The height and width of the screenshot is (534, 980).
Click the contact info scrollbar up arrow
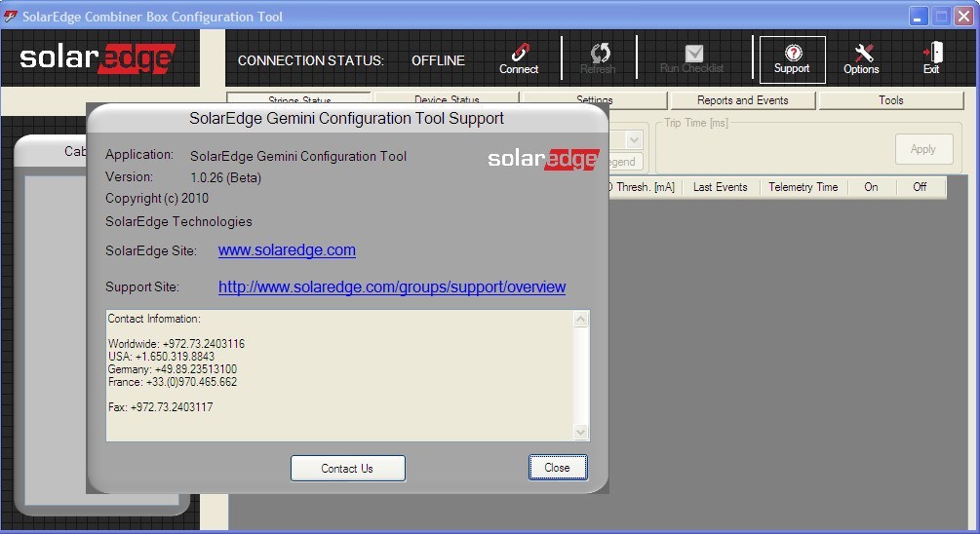point(580,320)
